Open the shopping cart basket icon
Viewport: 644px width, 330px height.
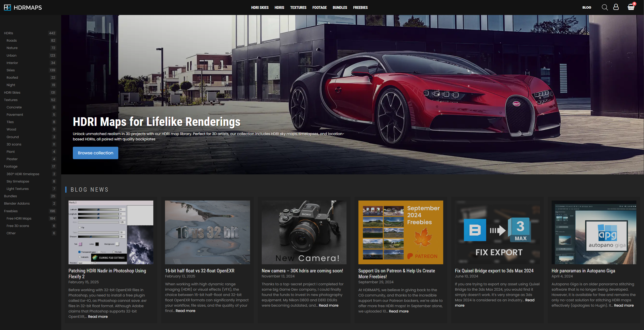pyautogui.click(x=631, y=7)
